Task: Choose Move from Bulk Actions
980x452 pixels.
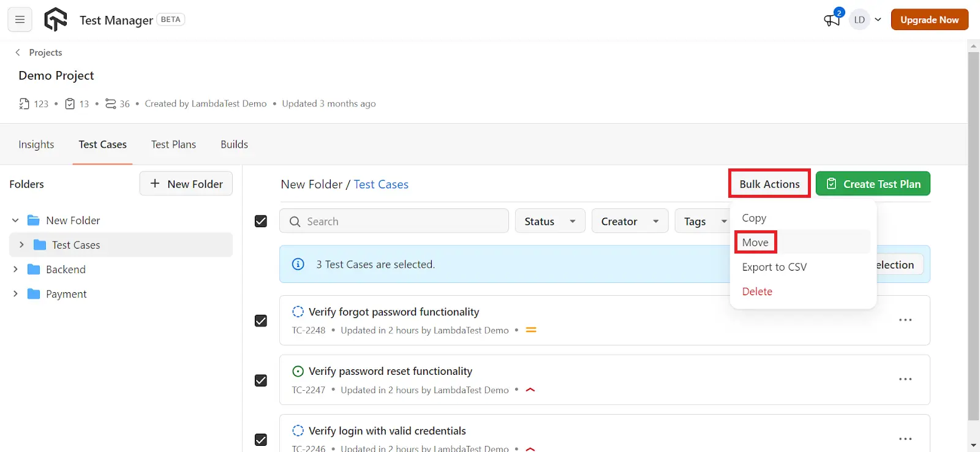Action: coord(755,243)
